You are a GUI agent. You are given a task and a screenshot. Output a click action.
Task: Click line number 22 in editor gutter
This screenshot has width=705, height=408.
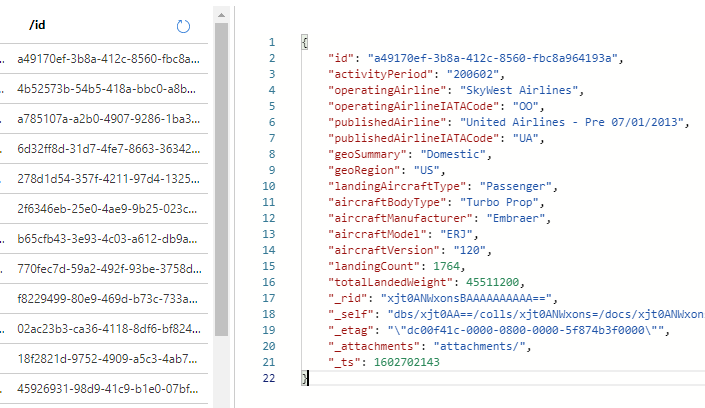point(268,378)
